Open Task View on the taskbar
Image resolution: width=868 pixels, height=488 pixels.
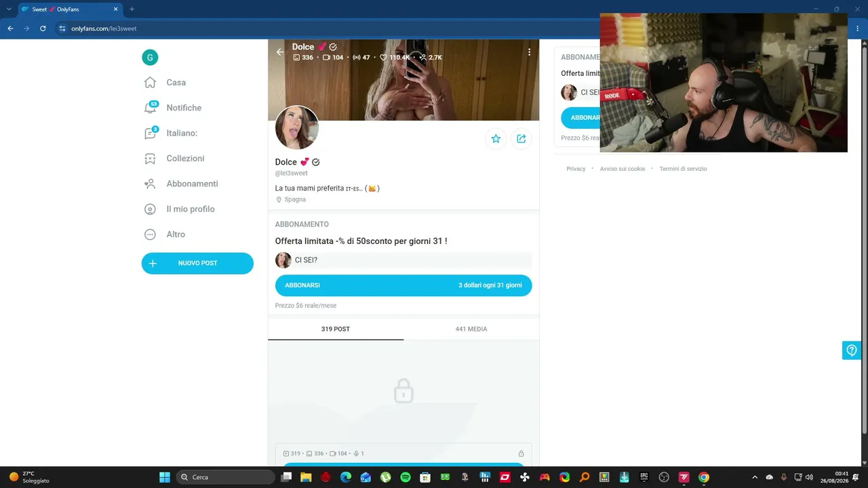(x=286, y=477)
